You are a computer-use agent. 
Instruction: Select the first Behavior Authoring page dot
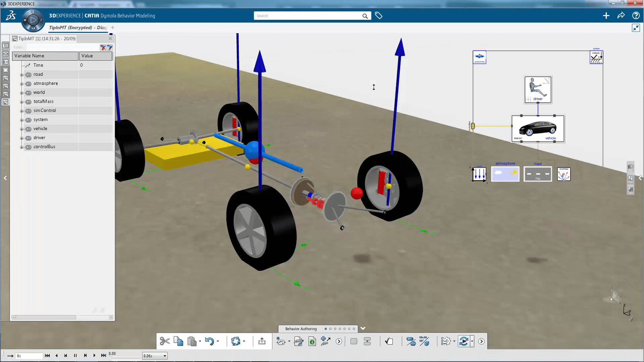click(325, 329)
